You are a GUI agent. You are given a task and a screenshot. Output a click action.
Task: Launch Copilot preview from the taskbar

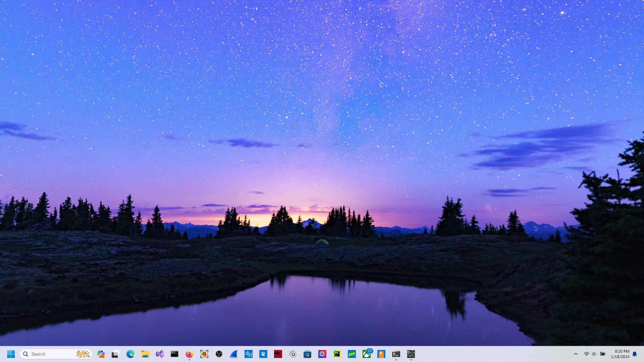pyautogui.click(x=101, y=354)
